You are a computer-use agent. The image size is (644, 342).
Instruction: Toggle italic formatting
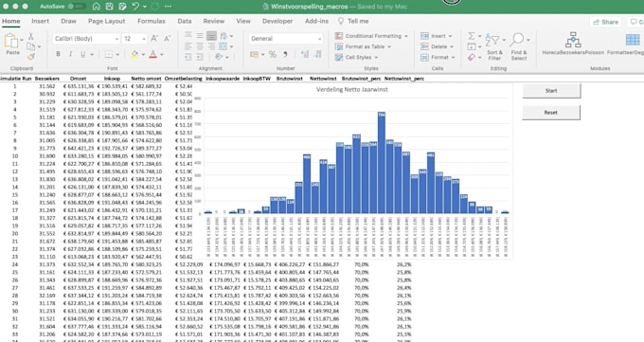71,54
